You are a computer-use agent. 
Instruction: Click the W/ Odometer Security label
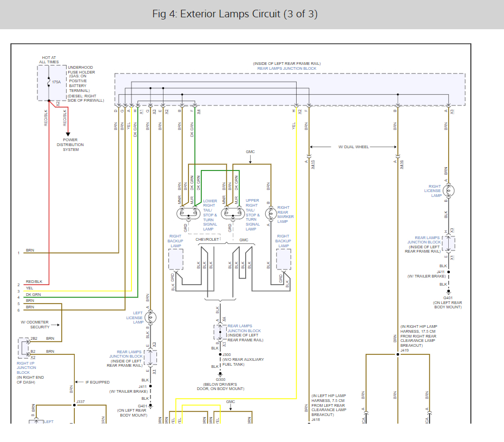[35, 325]
